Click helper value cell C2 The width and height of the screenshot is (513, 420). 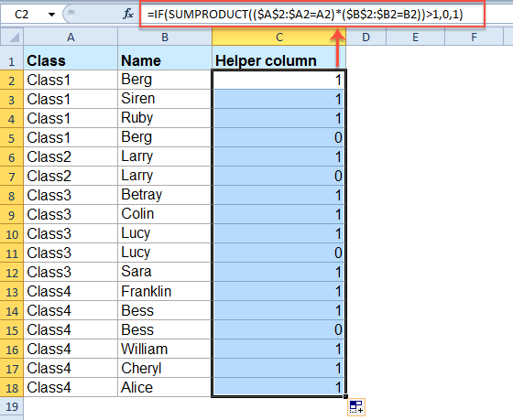click(278, 80)
